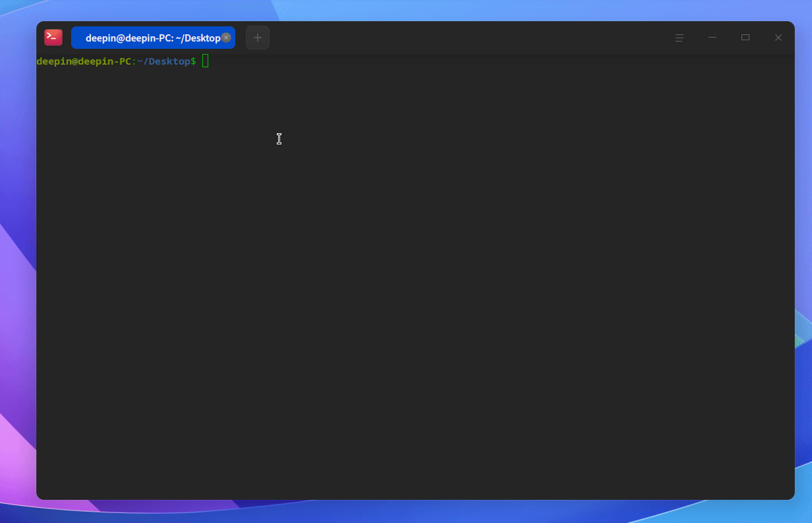Screen dimensions: 812x523
Task: Click the minimize icon
Action: (712, 38)
